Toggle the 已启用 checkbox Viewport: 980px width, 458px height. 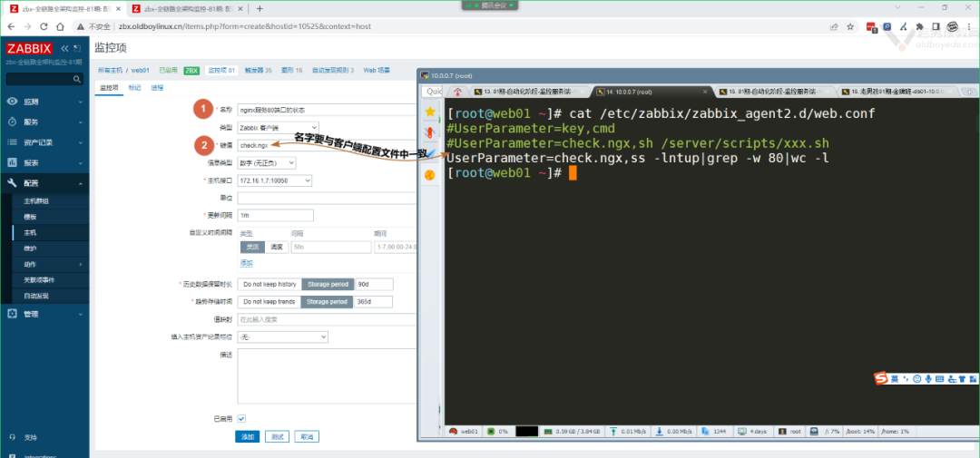pos(241,418)
